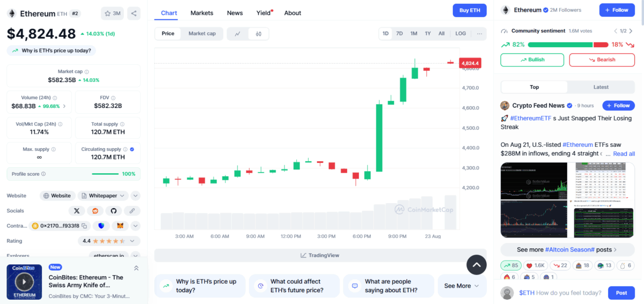Screen dimensions: 644x304
Task: Expand the See More questions dropdown
Action: [x=462, y=286]
